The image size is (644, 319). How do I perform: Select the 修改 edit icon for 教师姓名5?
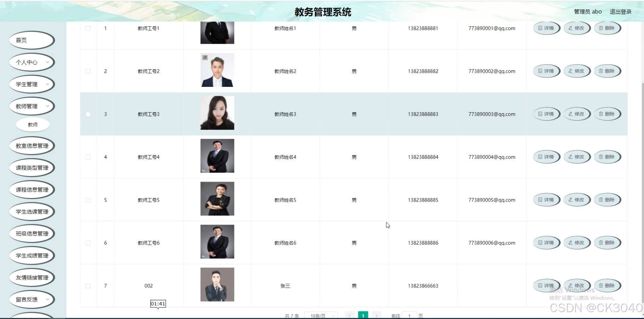click(577, 199)
